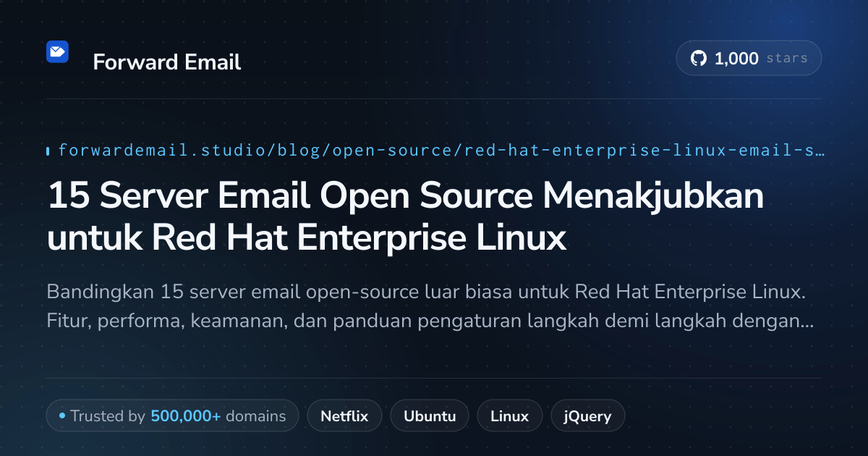The width and height of the screenshot is (868, 456).
Task: Click the 'Trusted by 500,000+ domains' badge
Action: pos(172,416)
